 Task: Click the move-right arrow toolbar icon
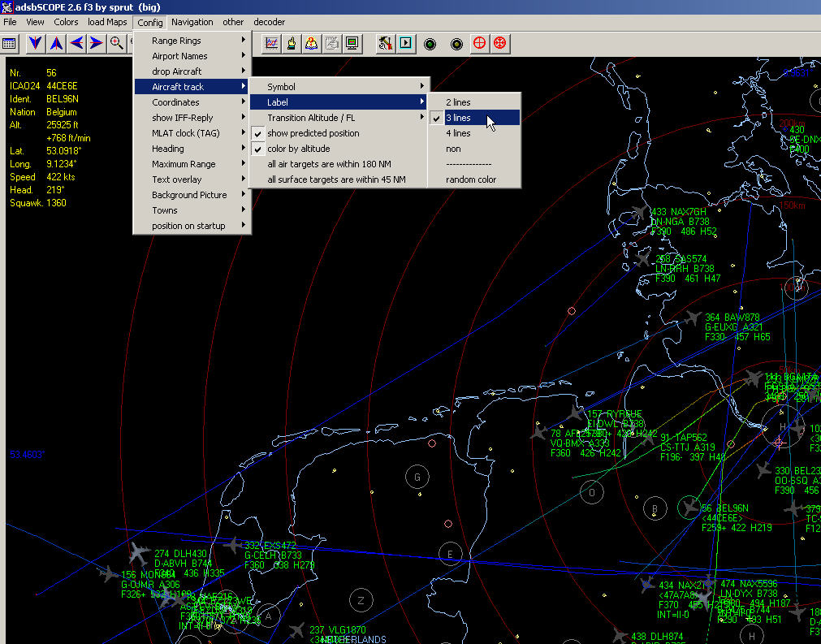(96, 43)
